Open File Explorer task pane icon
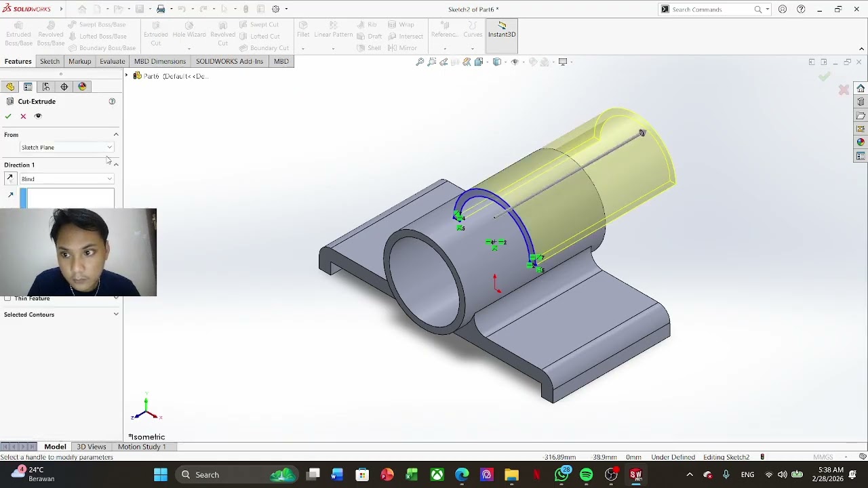The height and width of the screenshot is (488, 868). [x=861, y=116]
